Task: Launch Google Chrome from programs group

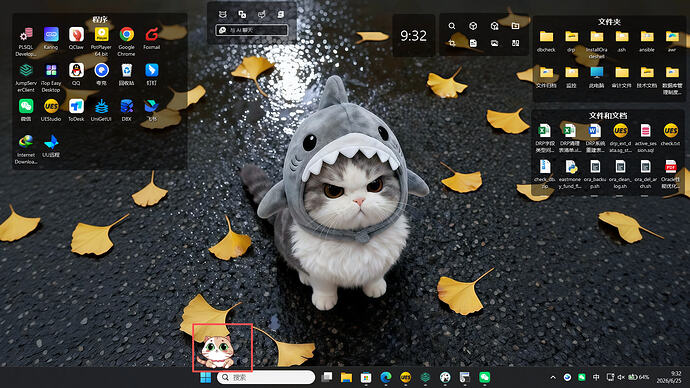Action: click(x=126, y=41)
